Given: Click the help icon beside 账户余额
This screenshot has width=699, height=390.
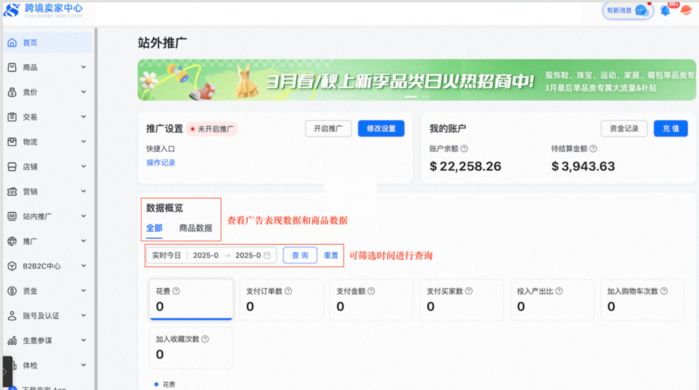Looking at the screenshot, I should (x=464, y=148).
